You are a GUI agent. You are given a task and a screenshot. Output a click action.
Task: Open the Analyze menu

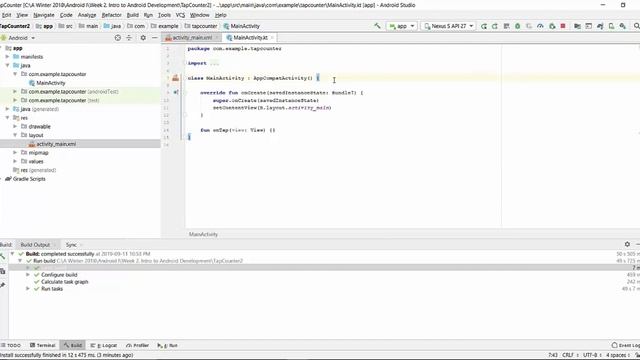[87, 15]
